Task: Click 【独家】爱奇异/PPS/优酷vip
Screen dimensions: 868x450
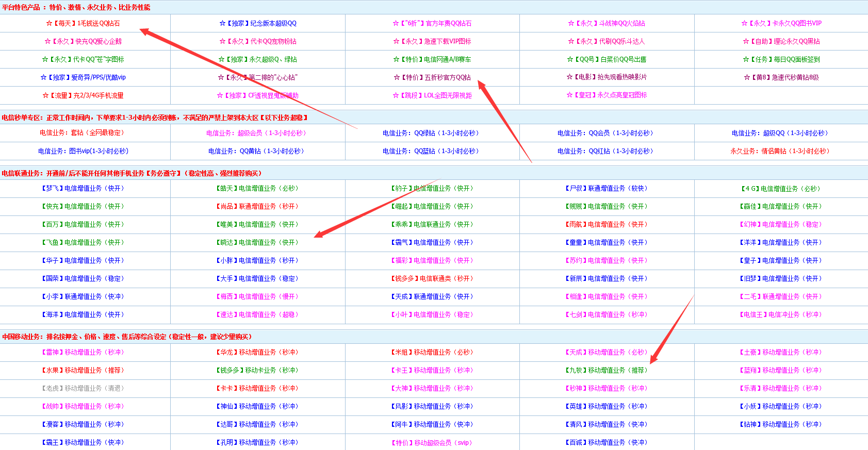Action: [x=83, y=77]
